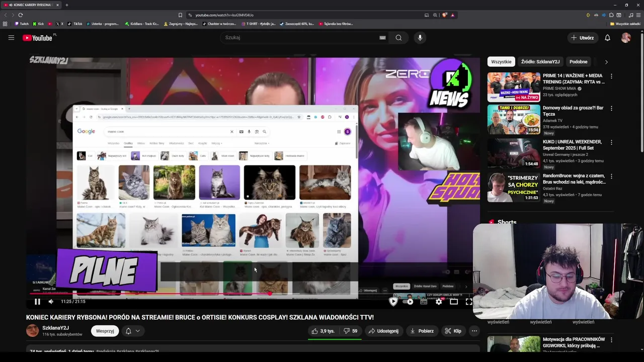Toggle autoplay switch in player

(x=409, y=302)
